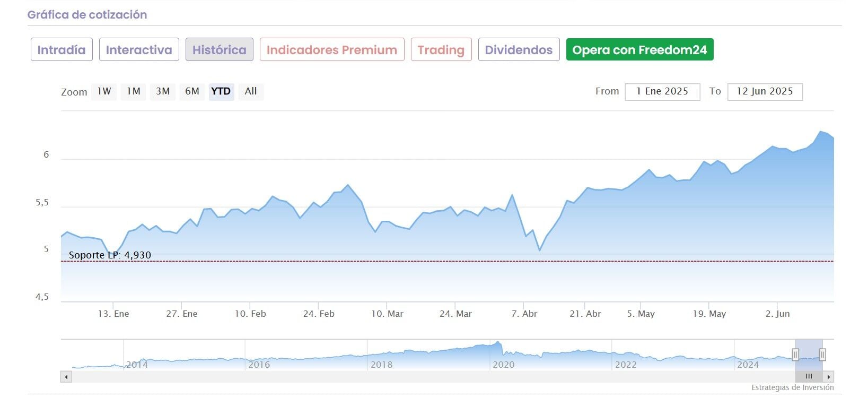Open Indicadores Premium
The width and height of the screenshot is (868, 415).
[332, 50]
